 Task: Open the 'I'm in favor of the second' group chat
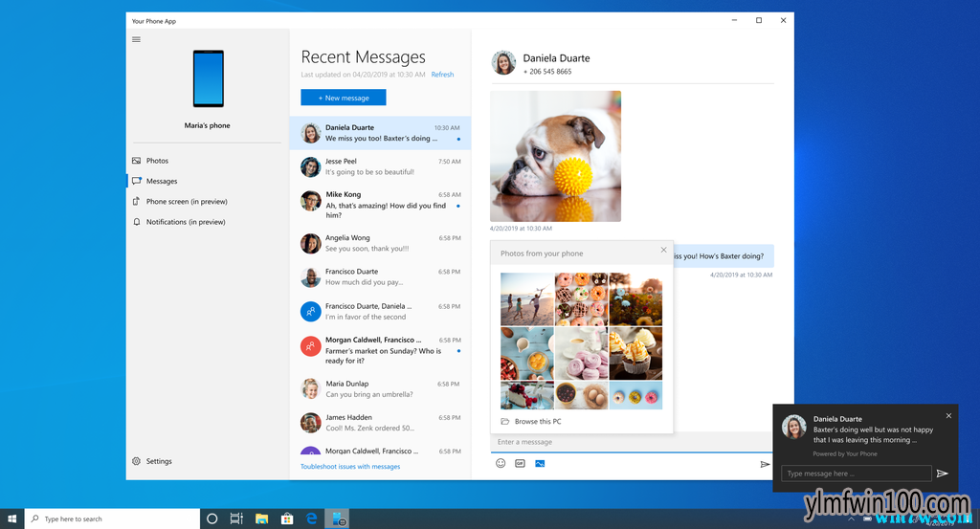click(380, 311)
